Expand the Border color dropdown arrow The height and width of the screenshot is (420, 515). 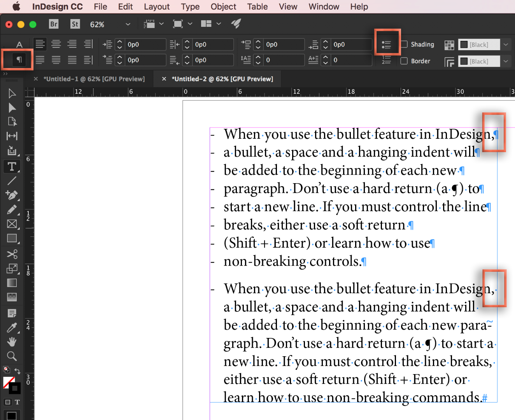tap(506, 61)
